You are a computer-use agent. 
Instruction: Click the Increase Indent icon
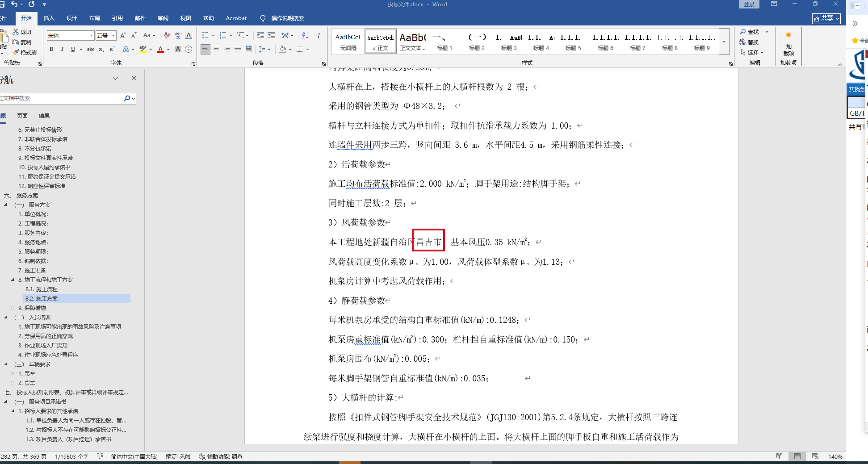(x=271, y=35)
